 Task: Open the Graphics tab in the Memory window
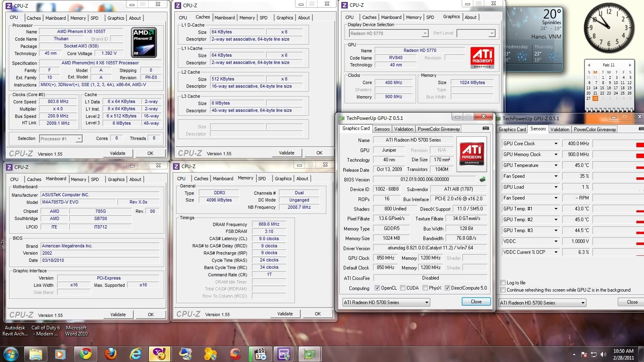(x=283, y=179)
